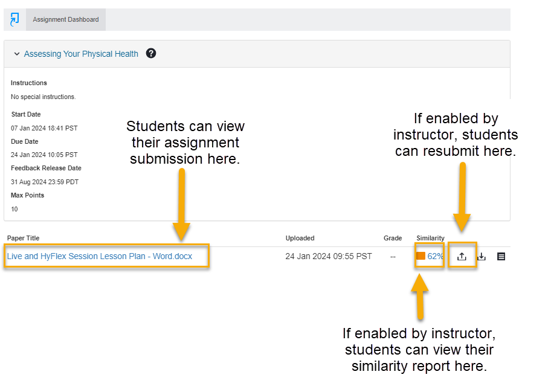Click the Assessing Your Physical Health title

coord(81,54)
